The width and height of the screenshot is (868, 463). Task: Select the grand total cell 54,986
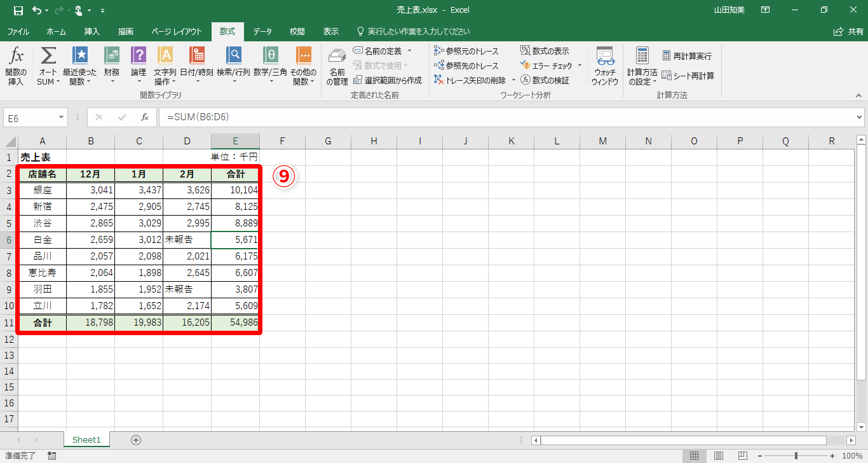point(235,322)
